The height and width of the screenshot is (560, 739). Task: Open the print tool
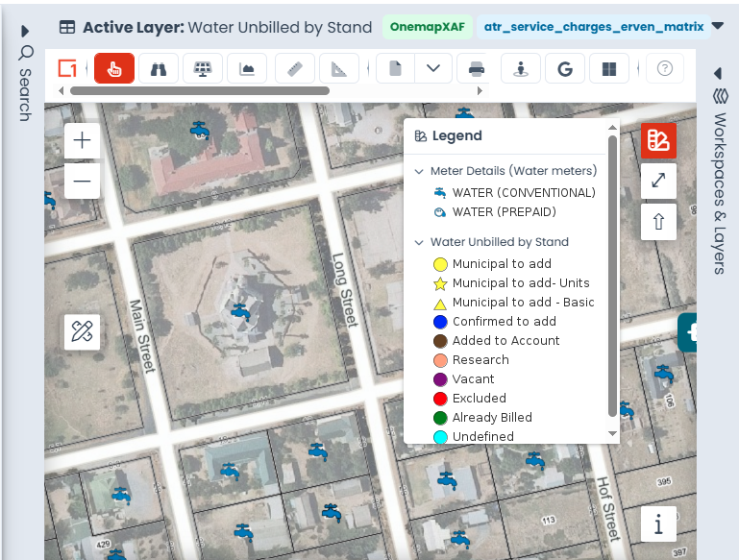point(476,69)
